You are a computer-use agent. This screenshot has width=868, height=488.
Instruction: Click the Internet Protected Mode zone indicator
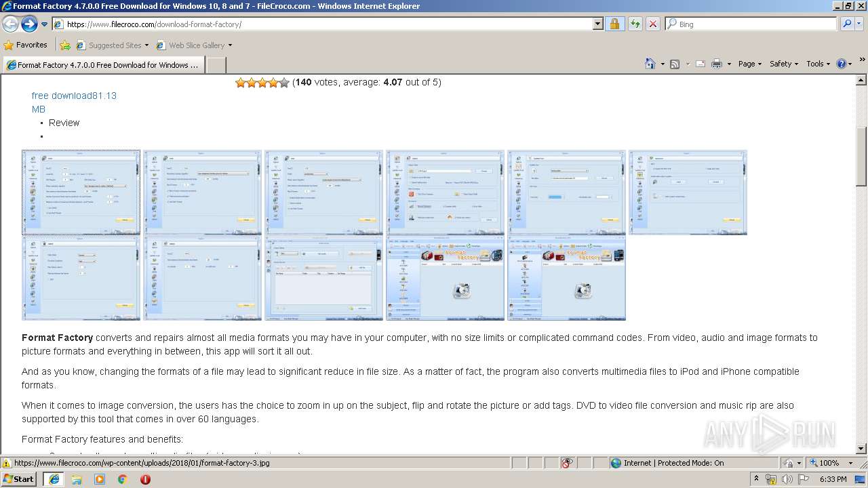tap(667, 463)
